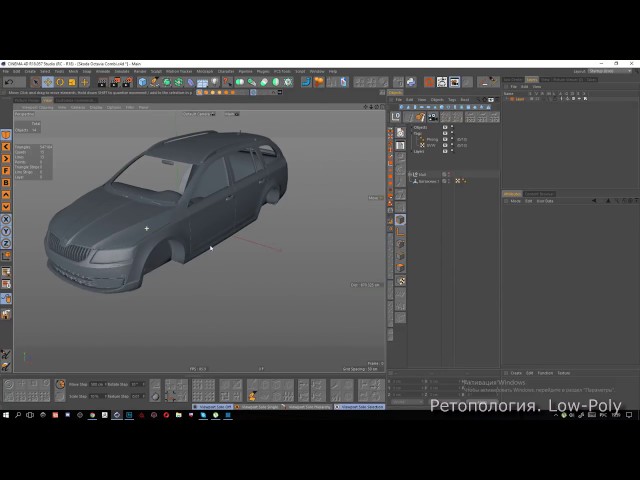Click the Windows Start button
640x480 pixels.
pos(5,415)
